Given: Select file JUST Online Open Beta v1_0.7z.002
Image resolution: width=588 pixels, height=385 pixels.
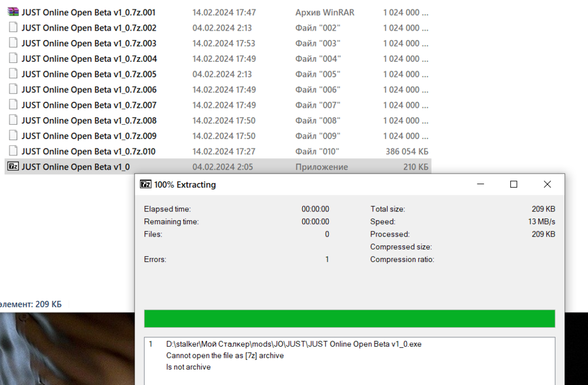Looking at the screenshot, I should tap(89, 28).
